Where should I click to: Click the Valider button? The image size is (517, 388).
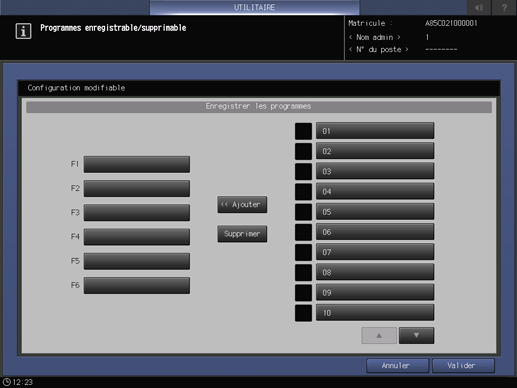[x=463, y=366]
